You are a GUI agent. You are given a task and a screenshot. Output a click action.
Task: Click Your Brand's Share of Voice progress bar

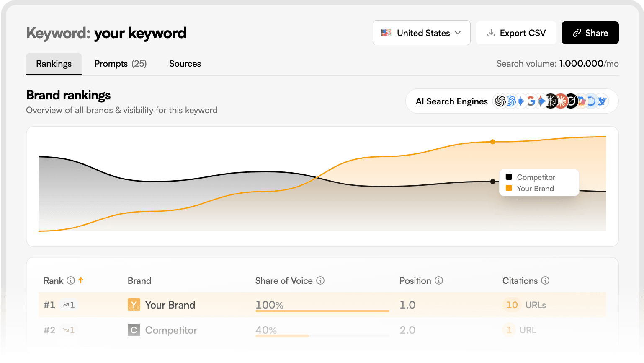(x=322, y=311)
